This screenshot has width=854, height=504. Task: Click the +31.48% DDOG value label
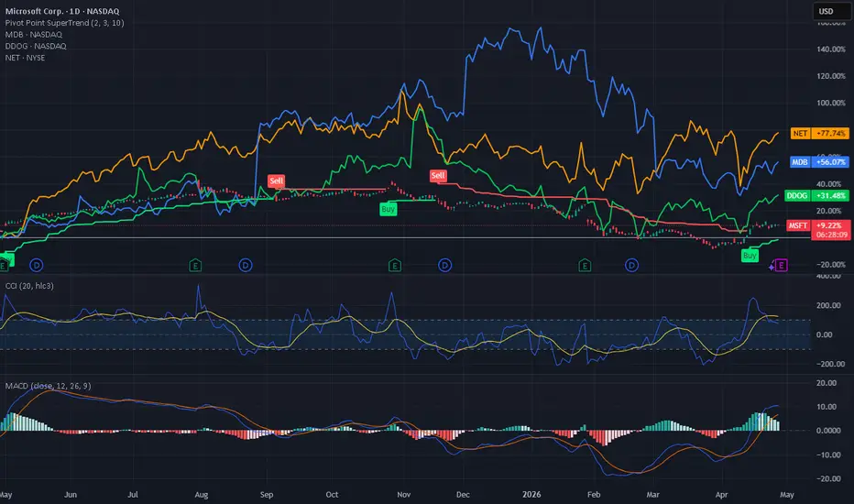coord(830,195)
